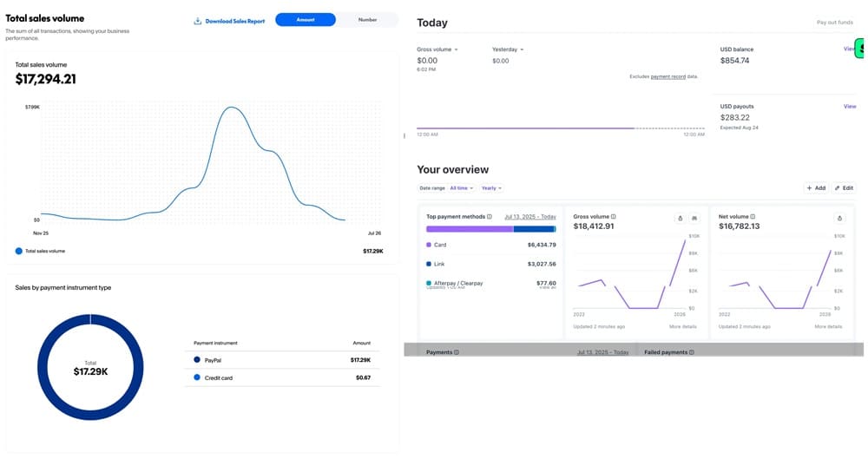Follow the payment record link
This screenshot has height=459, width=868.
667,76
